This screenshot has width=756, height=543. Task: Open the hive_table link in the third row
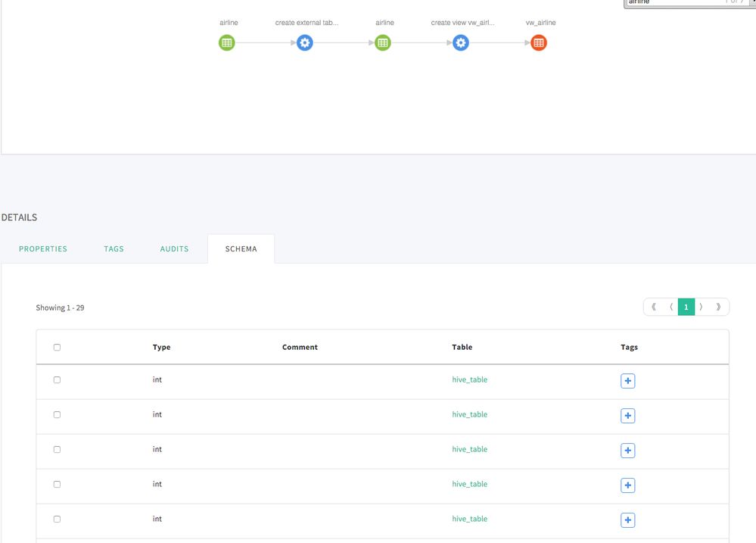(x=470, y=449)
